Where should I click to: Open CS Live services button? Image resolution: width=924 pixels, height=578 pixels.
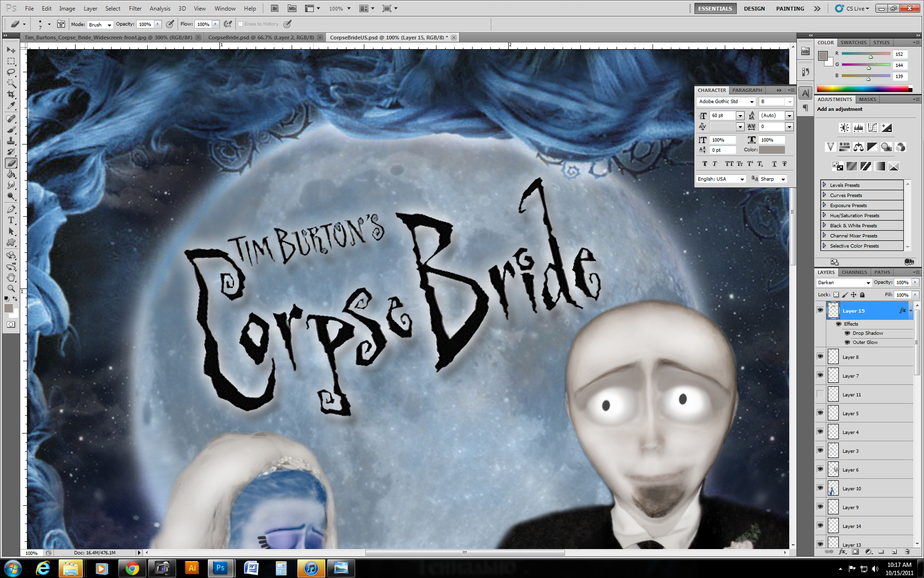tap(852, 9)
